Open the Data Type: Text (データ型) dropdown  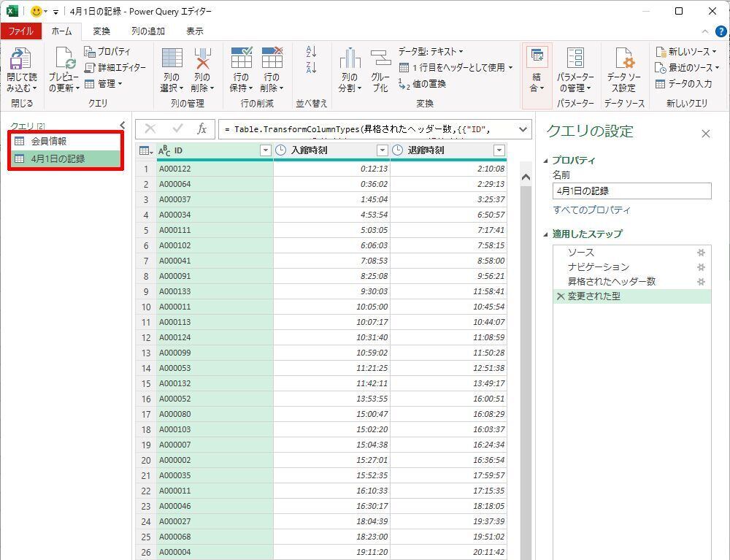pos(431,51)
